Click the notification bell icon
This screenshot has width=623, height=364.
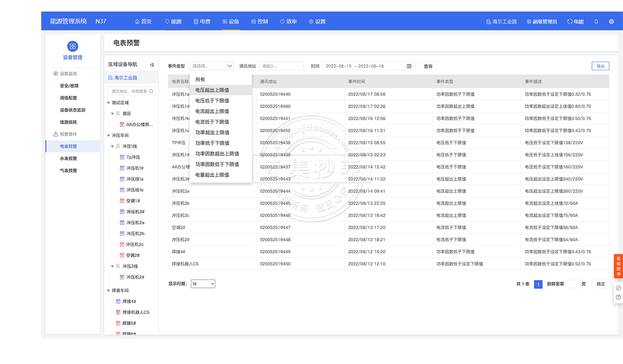(x=596, y=22)
